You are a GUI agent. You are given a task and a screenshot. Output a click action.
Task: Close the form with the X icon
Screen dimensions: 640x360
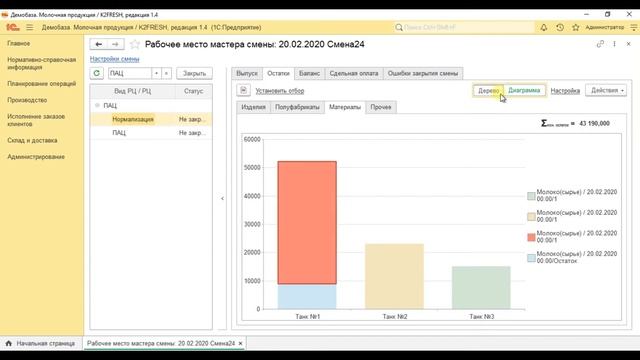pos(629,44)
